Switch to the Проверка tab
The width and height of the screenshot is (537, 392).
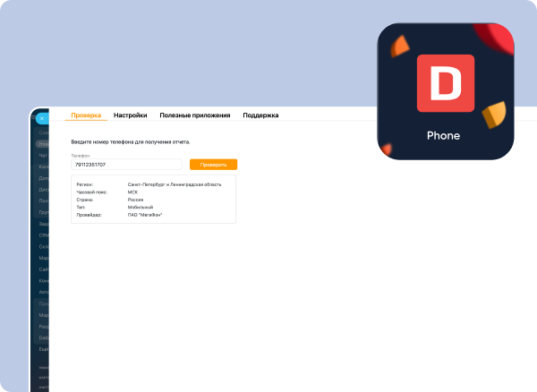(x=86, y=115)
